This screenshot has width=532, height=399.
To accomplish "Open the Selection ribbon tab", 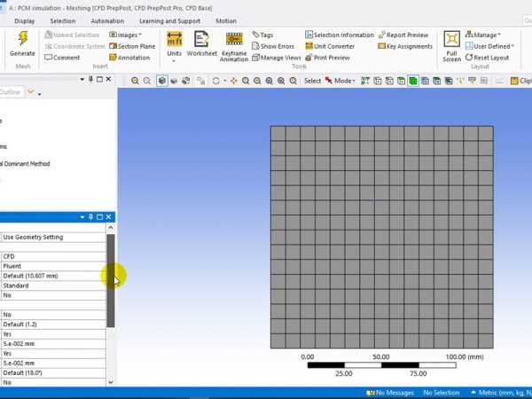I will (63, 21).
